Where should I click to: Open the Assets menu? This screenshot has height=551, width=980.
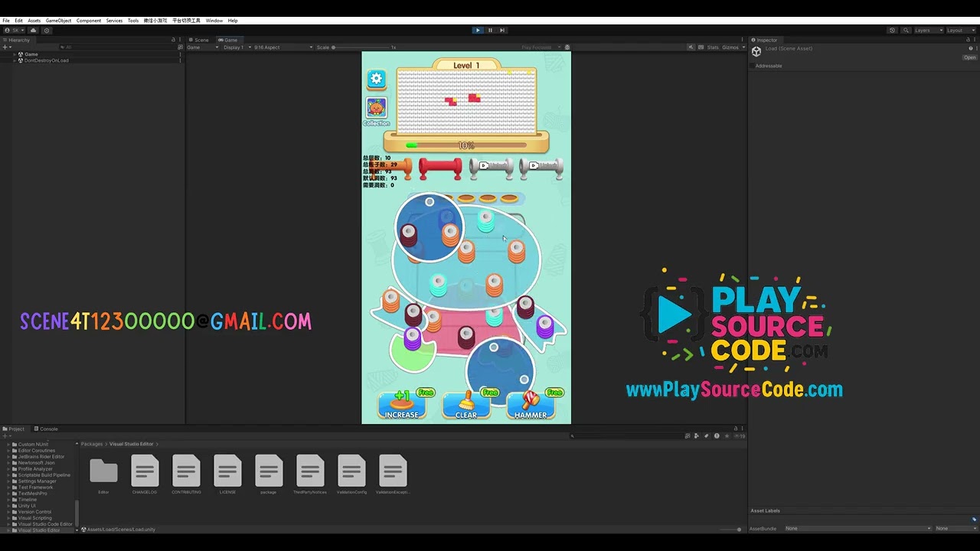[x=34, y=21]
